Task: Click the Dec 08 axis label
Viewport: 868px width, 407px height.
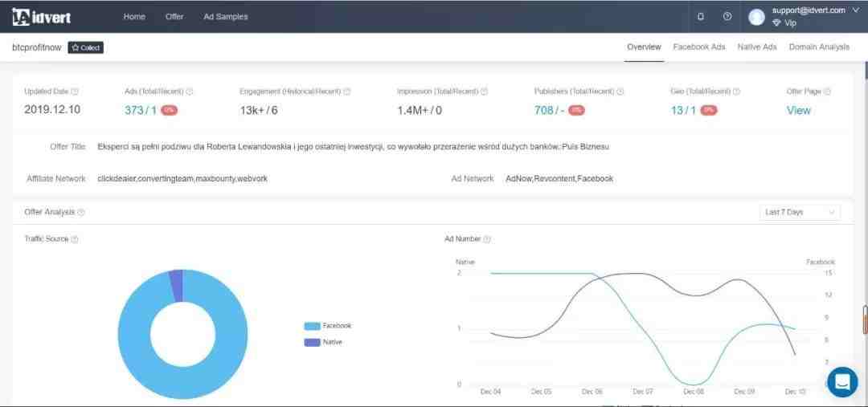Action: tap(693, 392)
